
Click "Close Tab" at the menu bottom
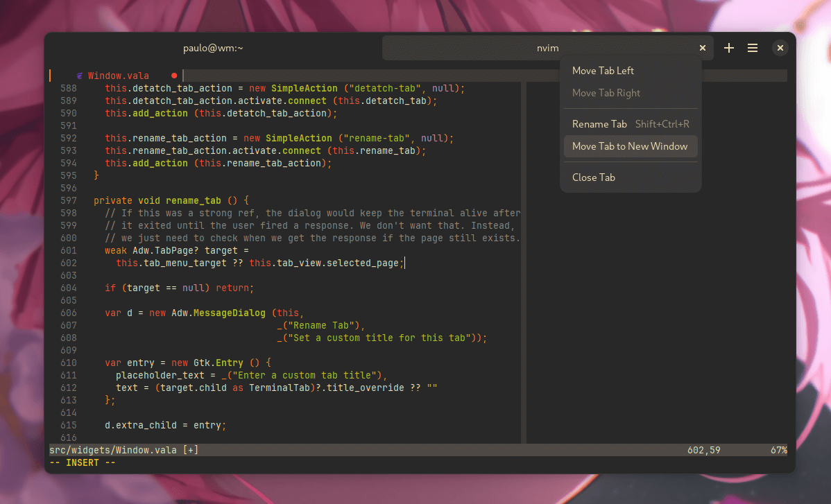[x=593, y=177]
